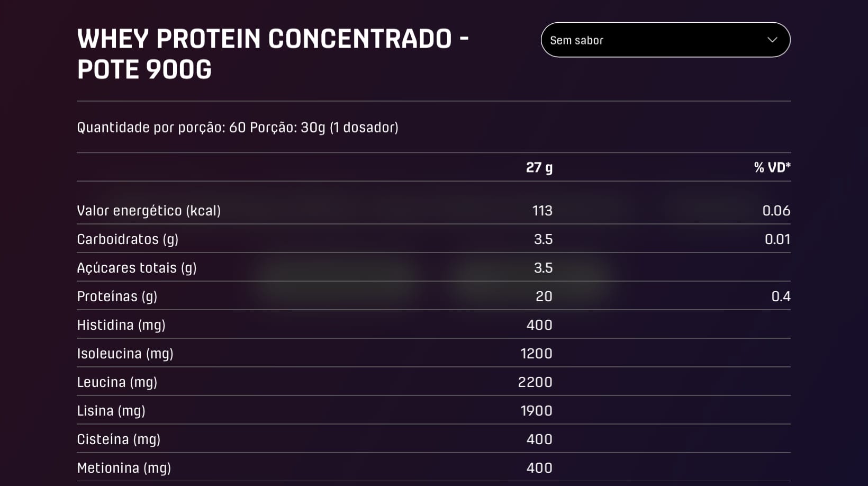This screenshot has height=486, width=868.
Task: Click the 'Quantidade por porção' serving text
Action: (x=238, y=128)
